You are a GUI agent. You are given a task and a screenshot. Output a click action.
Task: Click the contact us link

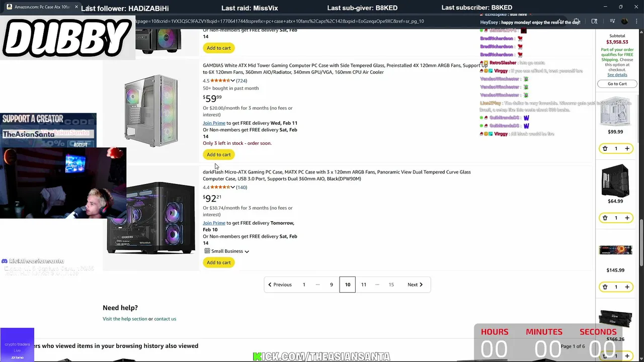(165, 319)
